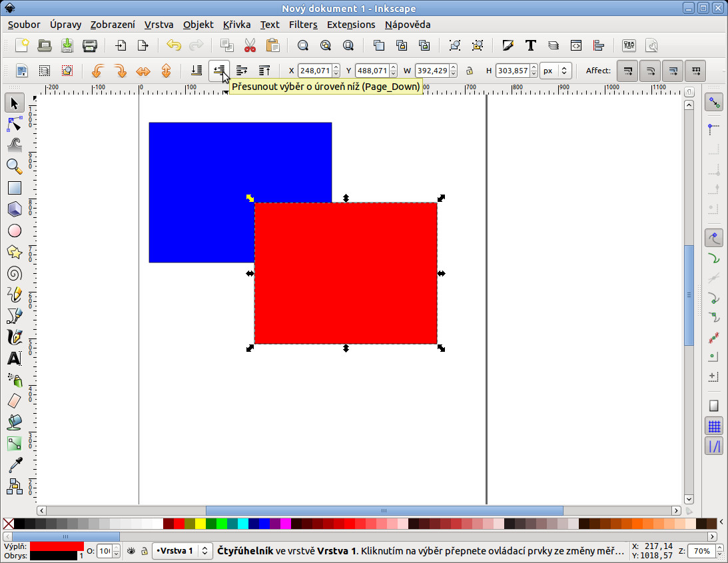This screenshot has height=563, width=728.
Task: Toggle layer visibility eye icon
Action: (131, 551)
